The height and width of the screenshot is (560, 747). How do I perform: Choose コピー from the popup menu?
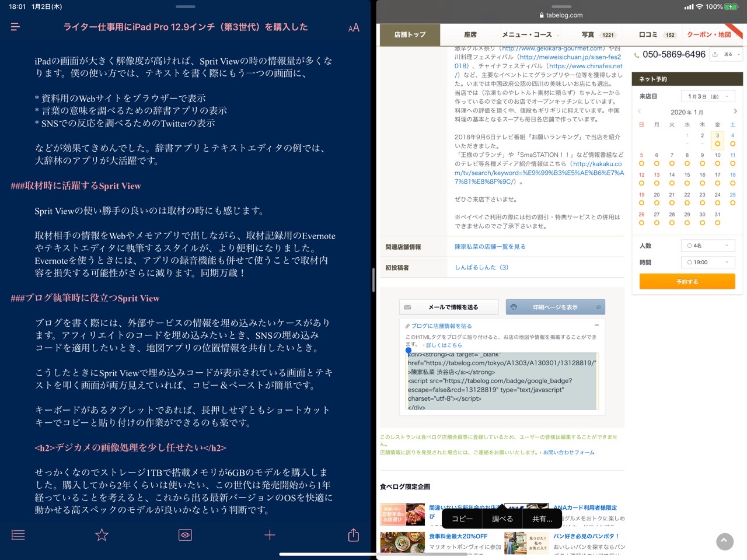point(462,519)
